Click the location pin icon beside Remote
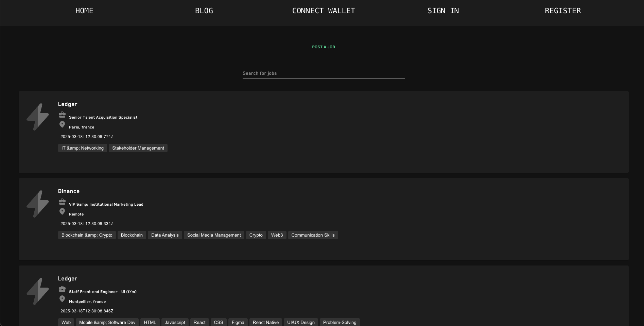The image size is (644, 326). [62, 211]
